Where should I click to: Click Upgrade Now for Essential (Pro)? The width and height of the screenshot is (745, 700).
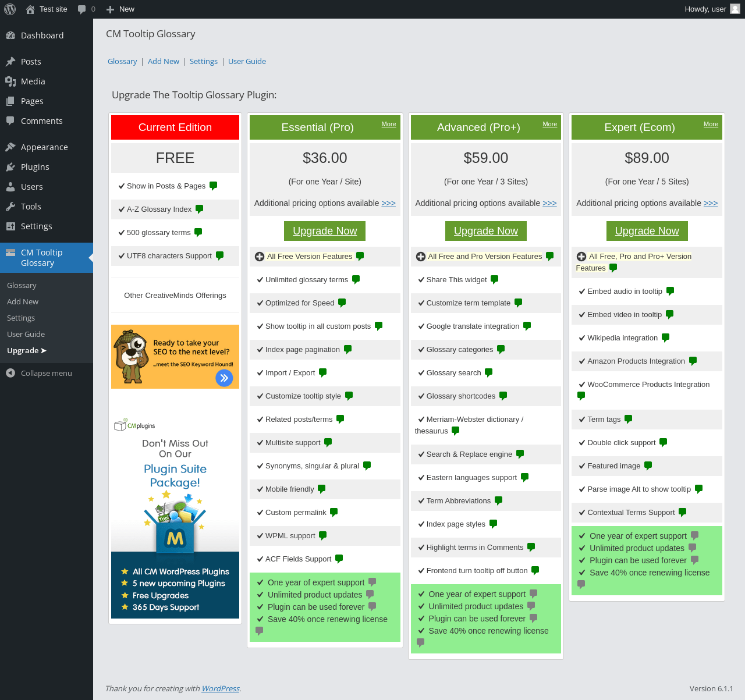pos(325,231)
